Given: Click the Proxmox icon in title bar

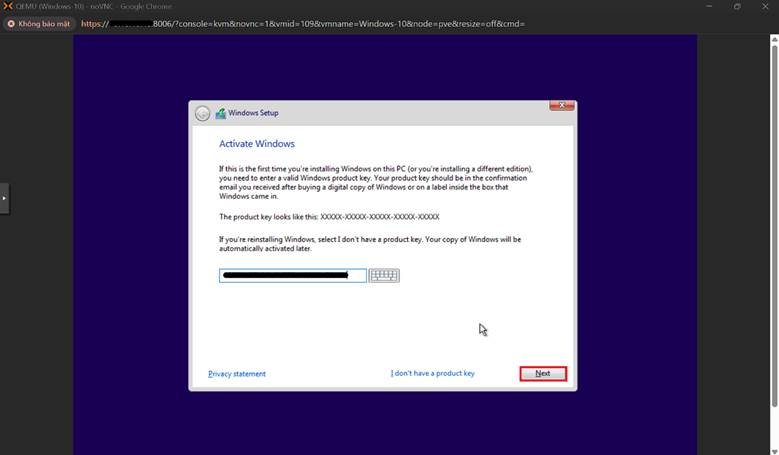Looking at the screenshot, I should 8,6.
